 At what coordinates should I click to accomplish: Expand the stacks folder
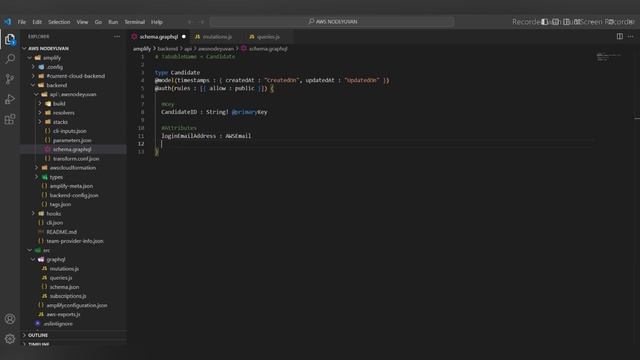40,122
